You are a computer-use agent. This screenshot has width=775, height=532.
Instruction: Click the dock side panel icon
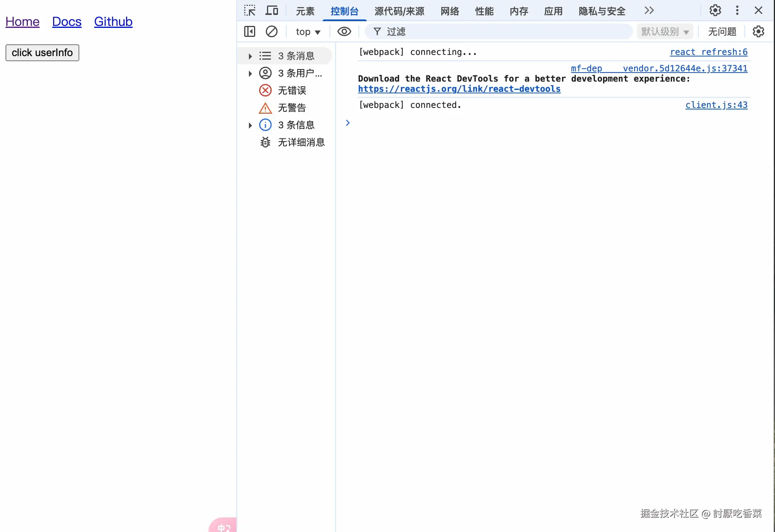[250, 31]
